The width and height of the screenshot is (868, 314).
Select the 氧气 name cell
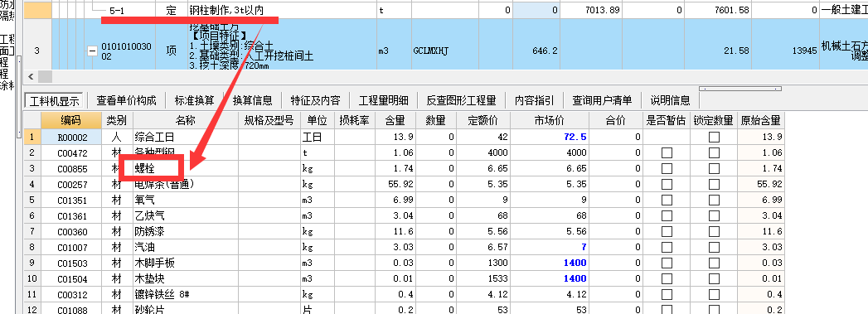coord(186,200)
